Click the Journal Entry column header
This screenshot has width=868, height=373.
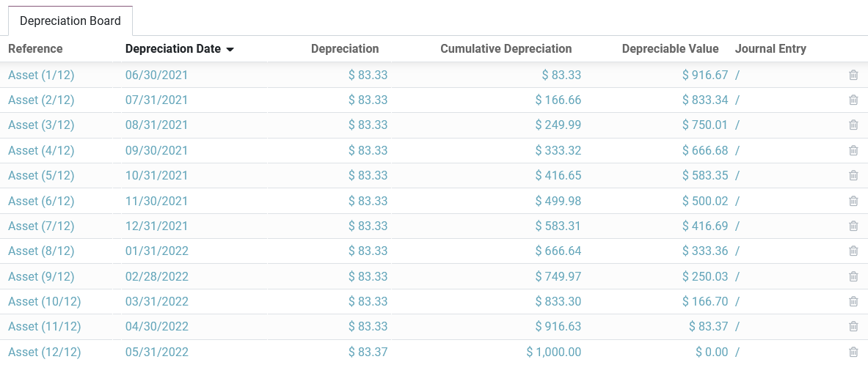770,49
